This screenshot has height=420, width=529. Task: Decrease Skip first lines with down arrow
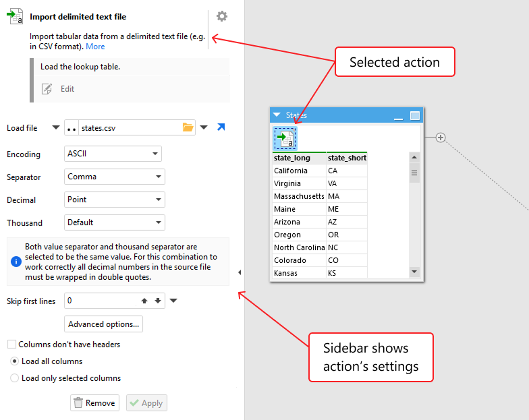(x=158, y=301)
